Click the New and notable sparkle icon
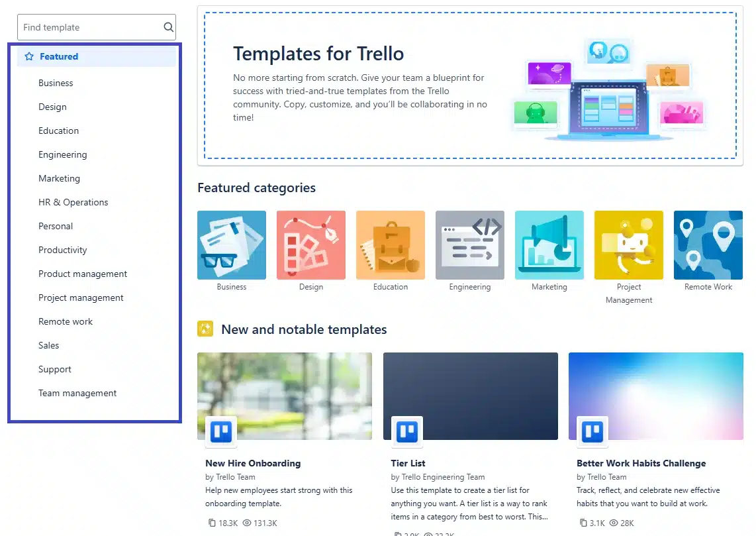 tap(205, 329)
